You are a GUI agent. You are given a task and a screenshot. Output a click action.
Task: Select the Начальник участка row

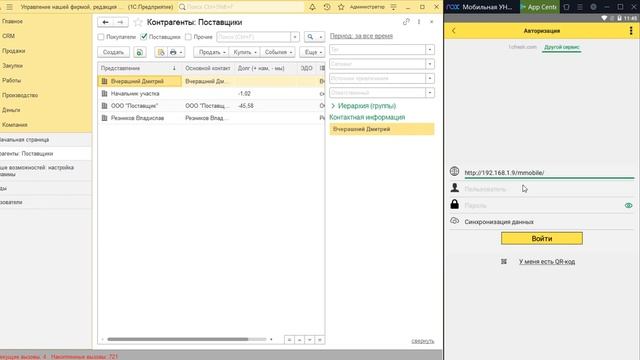[211, 93]
